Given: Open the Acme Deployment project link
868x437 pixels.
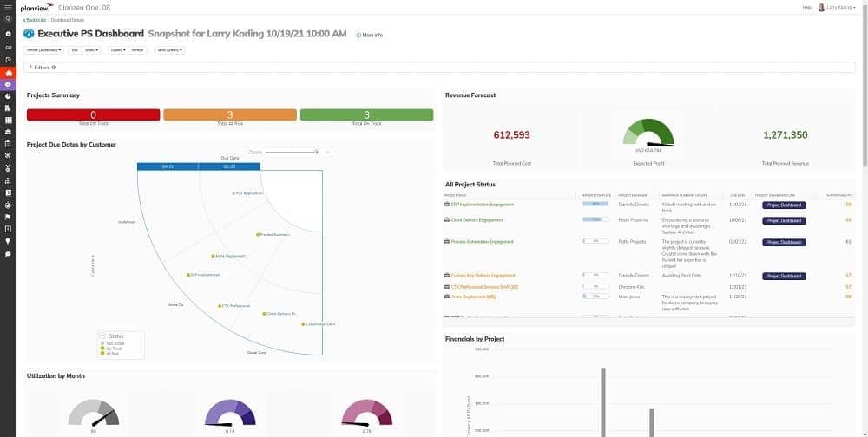Looking at the screenshot, I should 473,297.
